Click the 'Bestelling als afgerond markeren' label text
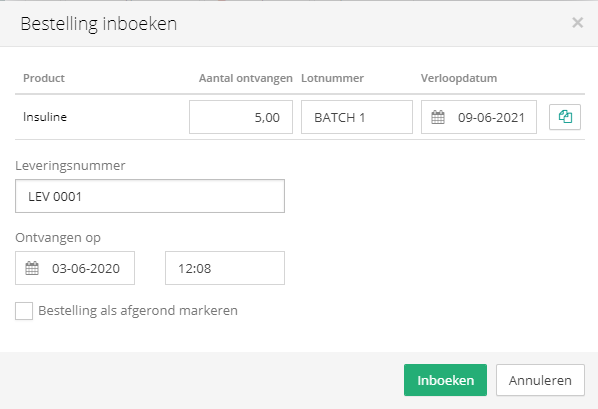This screenshot has height=409, width=598. [138, 311]
